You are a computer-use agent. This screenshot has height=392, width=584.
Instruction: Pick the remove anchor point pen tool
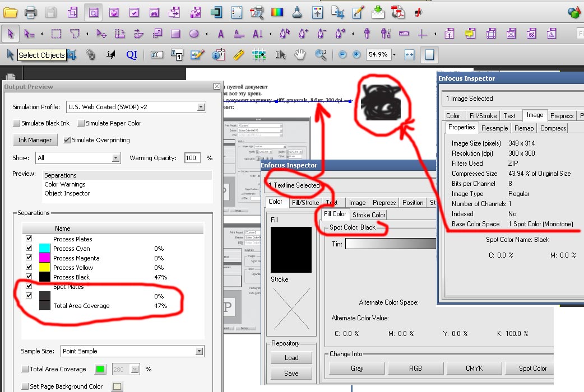(321, 34)
